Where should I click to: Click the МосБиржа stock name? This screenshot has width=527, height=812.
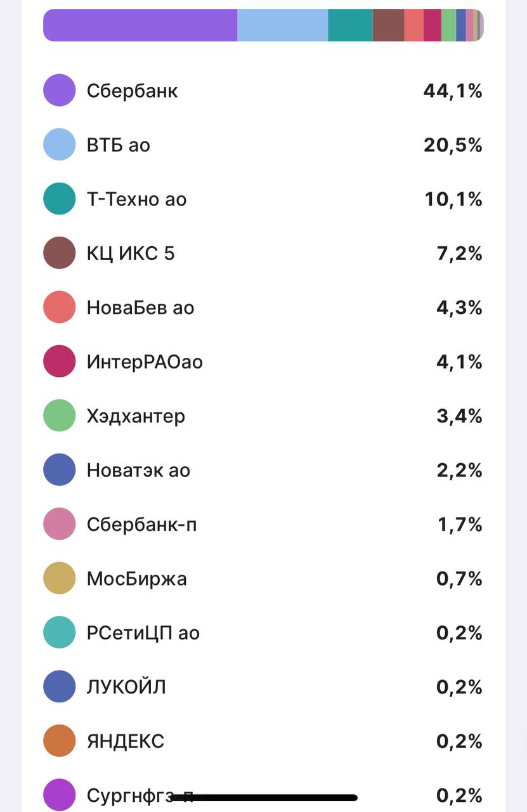coord(136,579)
